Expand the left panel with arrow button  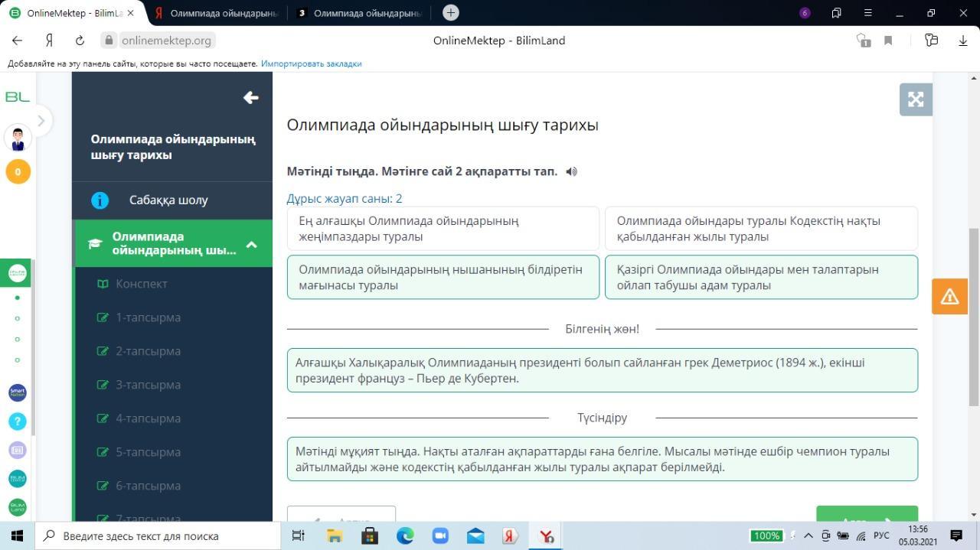41,120
